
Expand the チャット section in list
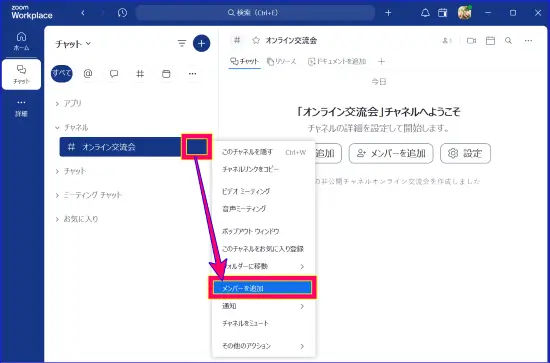click(x=71, y=171)
